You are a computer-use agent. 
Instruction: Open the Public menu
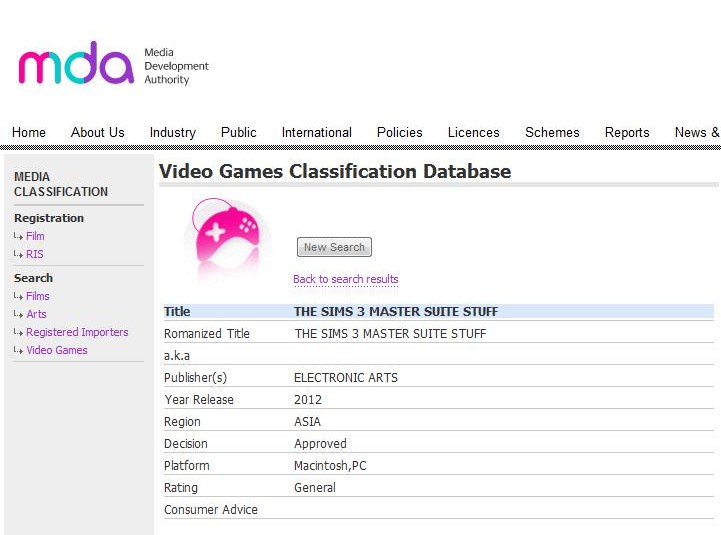tap(239, 132)
